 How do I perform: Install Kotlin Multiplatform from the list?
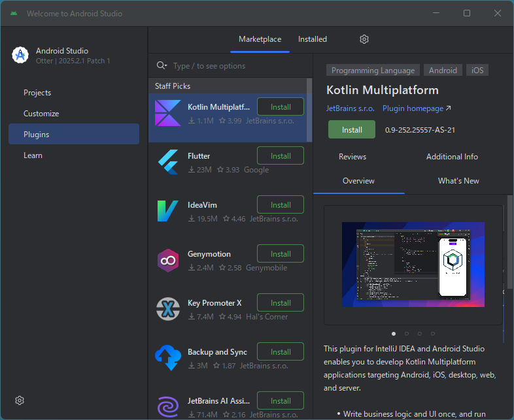tap(281, 106)
